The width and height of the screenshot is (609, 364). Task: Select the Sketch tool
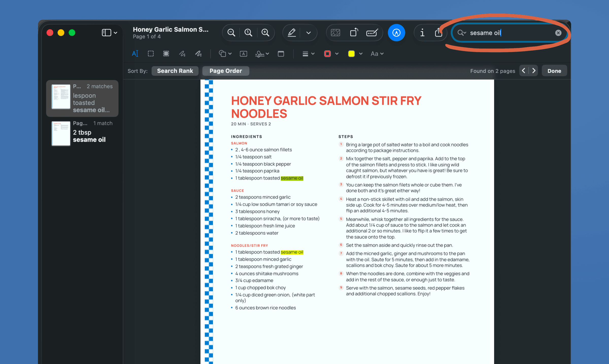(x=182, y=53)
